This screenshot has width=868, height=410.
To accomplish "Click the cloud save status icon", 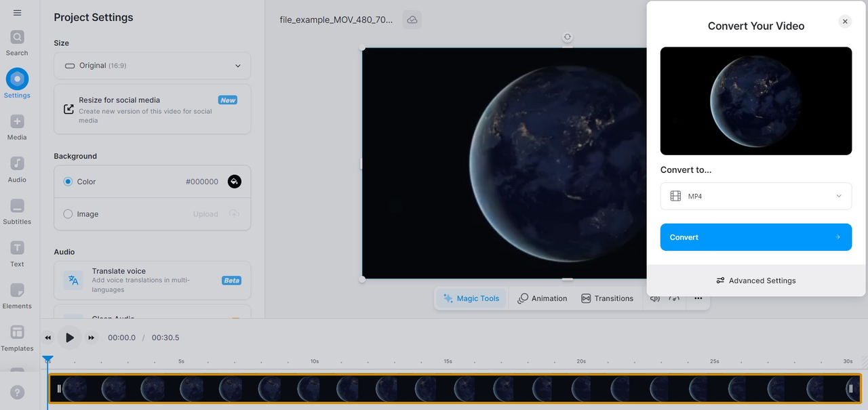I will tap(412, 20).
